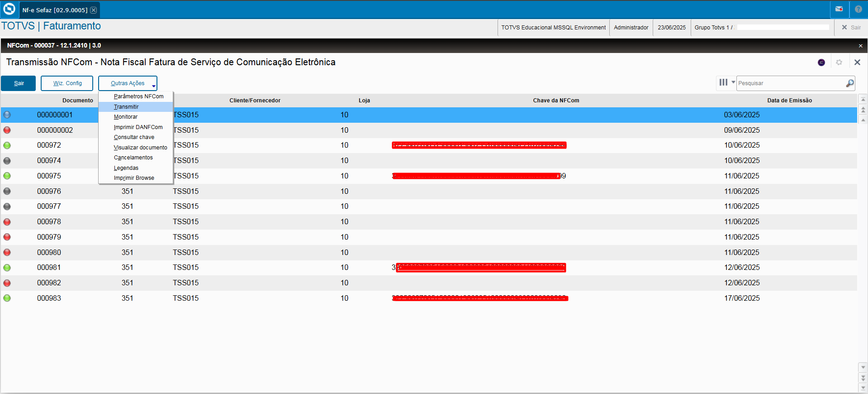Screen dimensions: 868x394
Task: Close the Nf-e Sefaz tab
Action: click(94, 10)
